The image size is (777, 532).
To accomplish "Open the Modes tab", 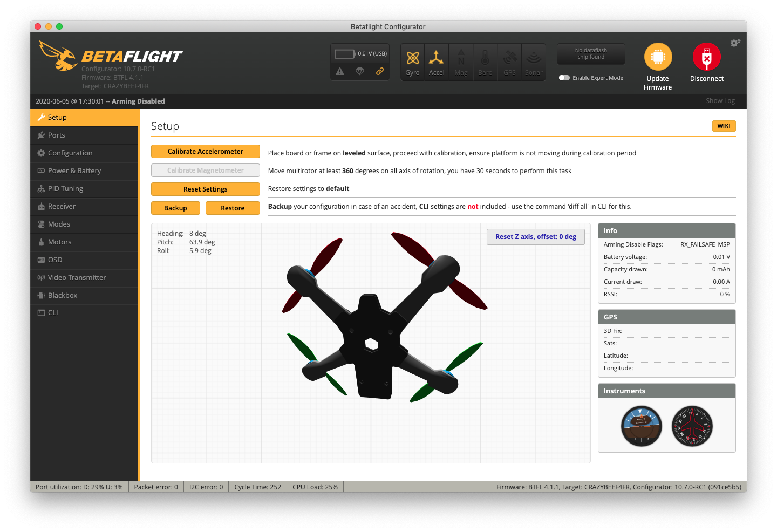I will (85, 224).
